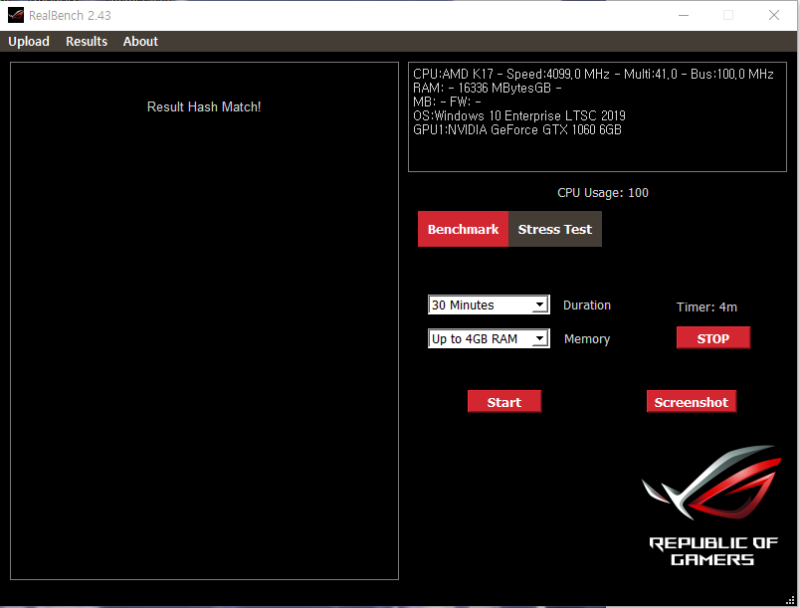This screenshot has height=608, width=800.
Task: Click the 'CPU Usage: 100' text
Action: pos(603,193)
